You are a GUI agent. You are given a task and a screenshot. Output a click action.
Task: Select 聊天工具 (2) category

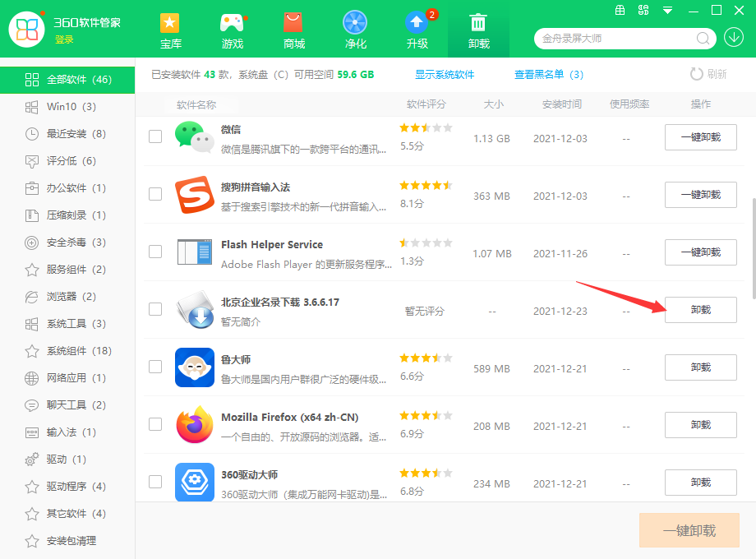(x=67, y=405)
